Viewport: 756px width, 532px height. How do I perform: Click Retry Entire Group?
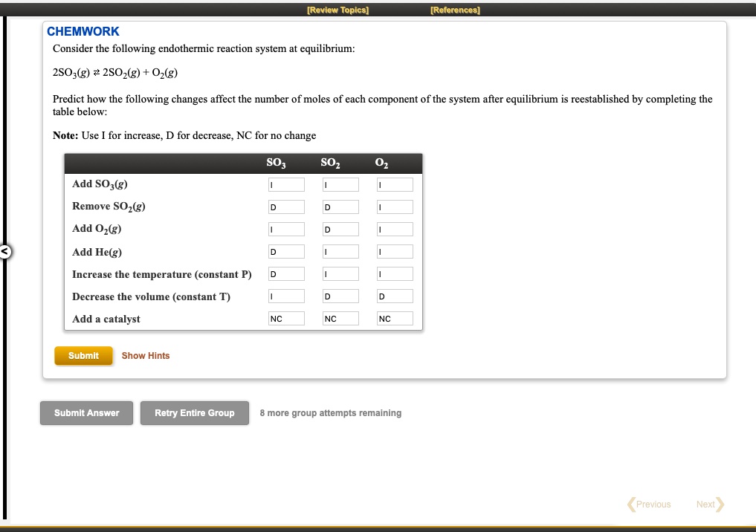194,412
